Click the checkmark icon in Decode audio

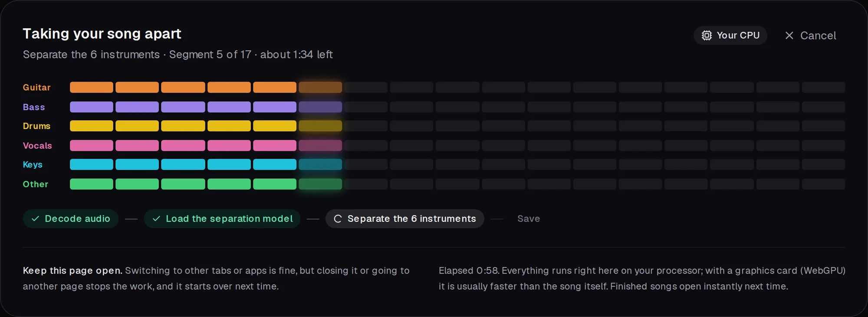(35, 219)
